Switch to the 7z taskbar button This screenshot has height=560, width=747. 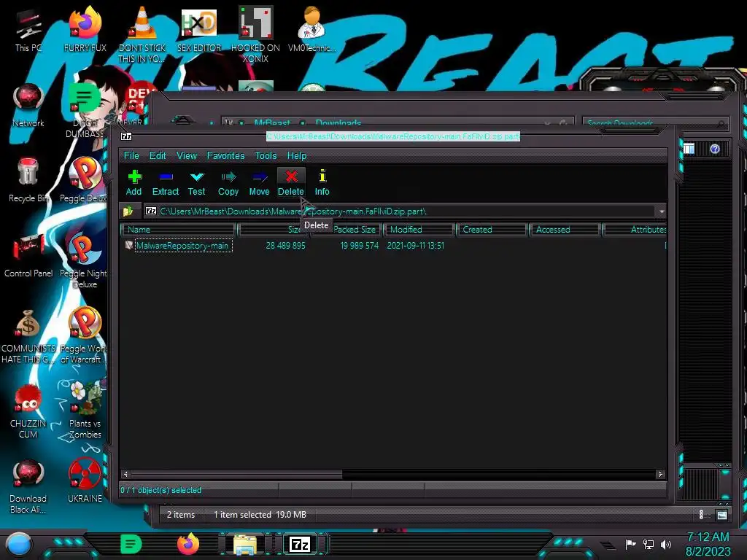pos(300,544)
